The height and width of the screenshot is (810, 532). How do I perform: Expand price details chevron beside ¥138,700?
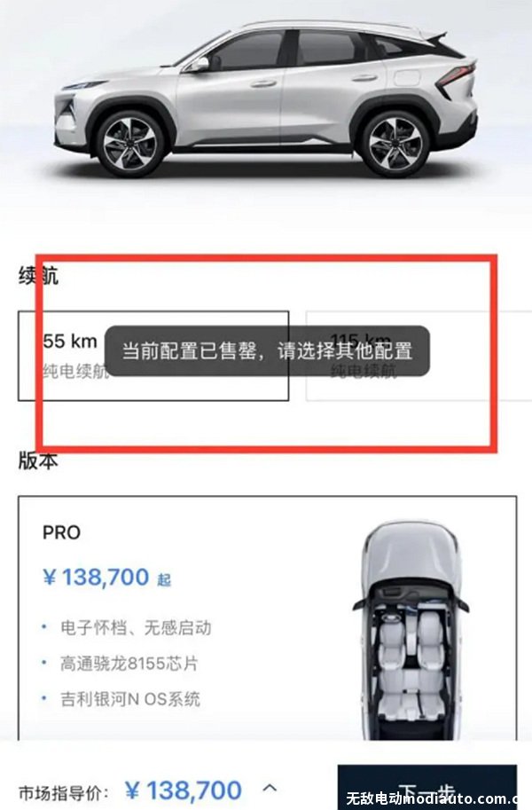270,789
